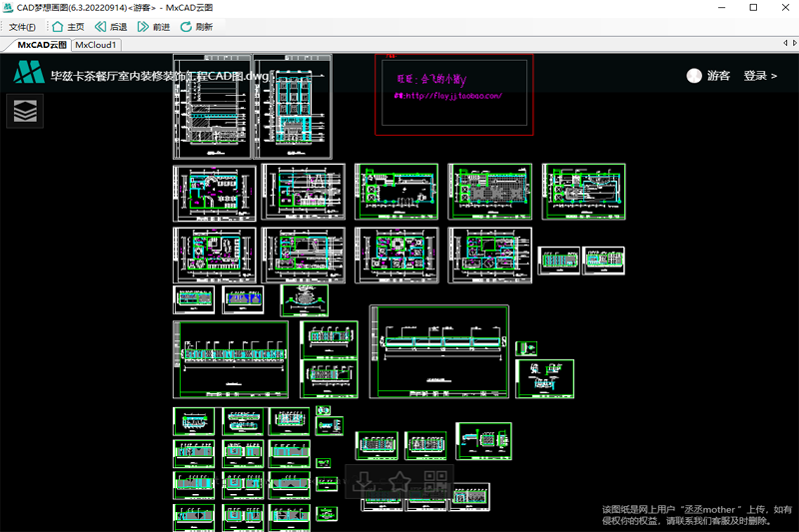Click the Home (主页) toolbar button
799x532 pixels.
(67, 27)
